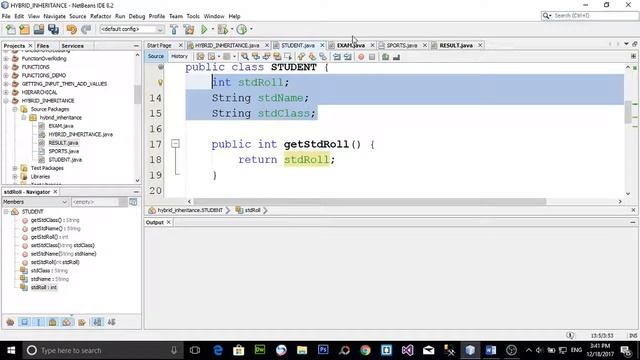Click the Previous Bookmark icon in editor toolbar
The width and height of the screenshot is (640, 360).
[x=301, y=57]
